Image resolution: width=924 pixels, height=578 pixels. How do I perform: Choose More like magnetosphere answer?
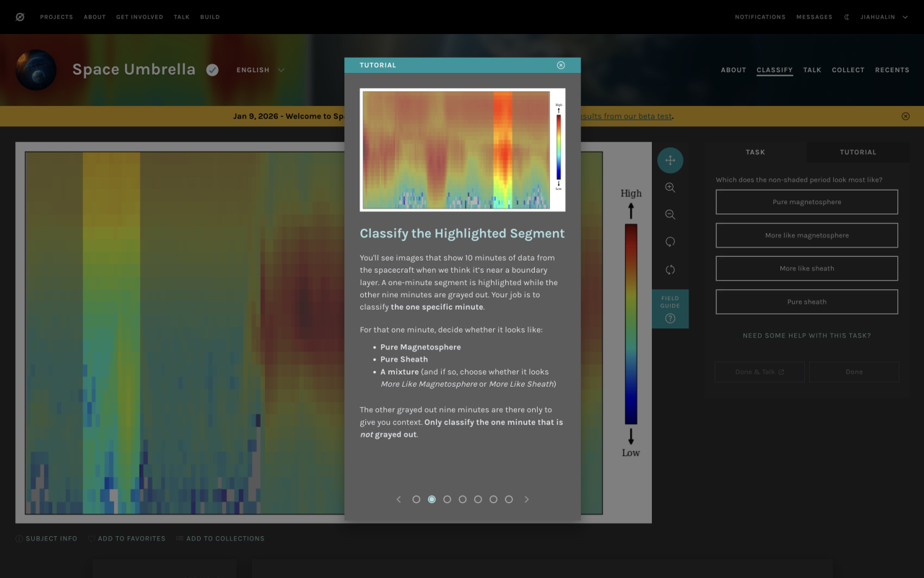coord(807,235)
